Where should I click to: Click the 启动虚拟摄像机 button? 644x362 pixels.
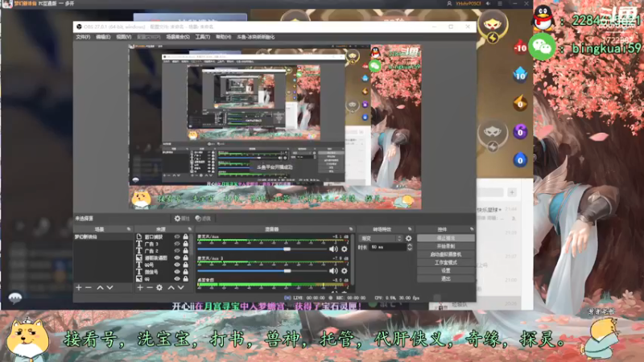click(x=446, y=254)
